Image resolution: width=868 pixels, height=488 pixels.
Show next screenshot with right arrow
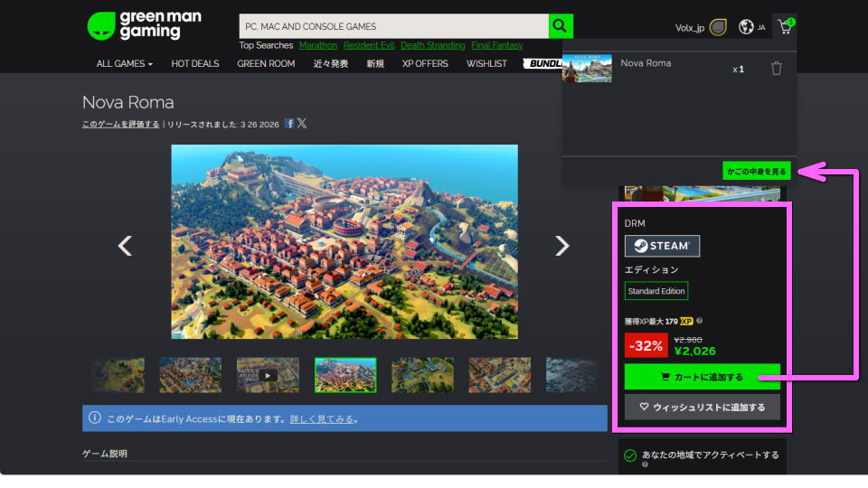(x=561, y=245)
